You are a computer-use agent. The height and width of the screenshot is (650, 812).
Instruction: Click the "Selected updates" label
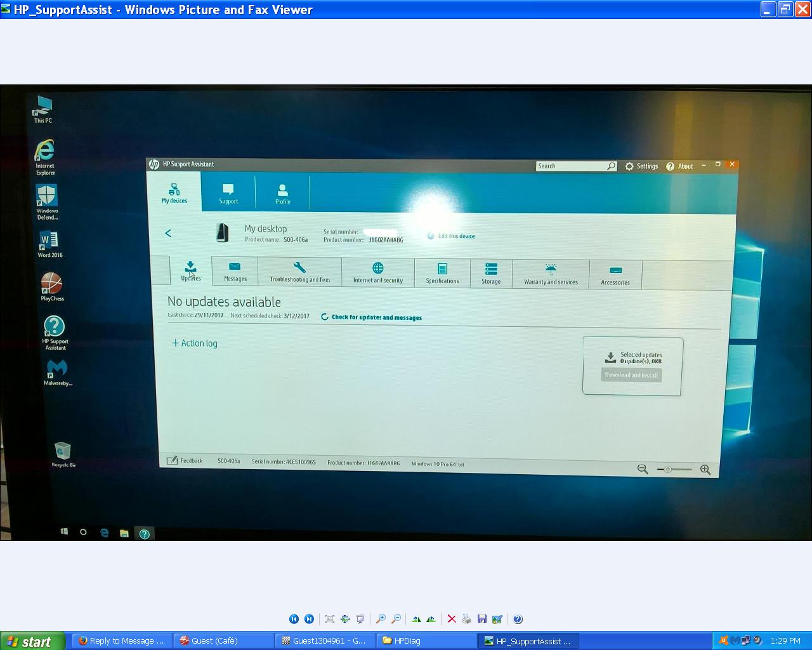point(641,355)
